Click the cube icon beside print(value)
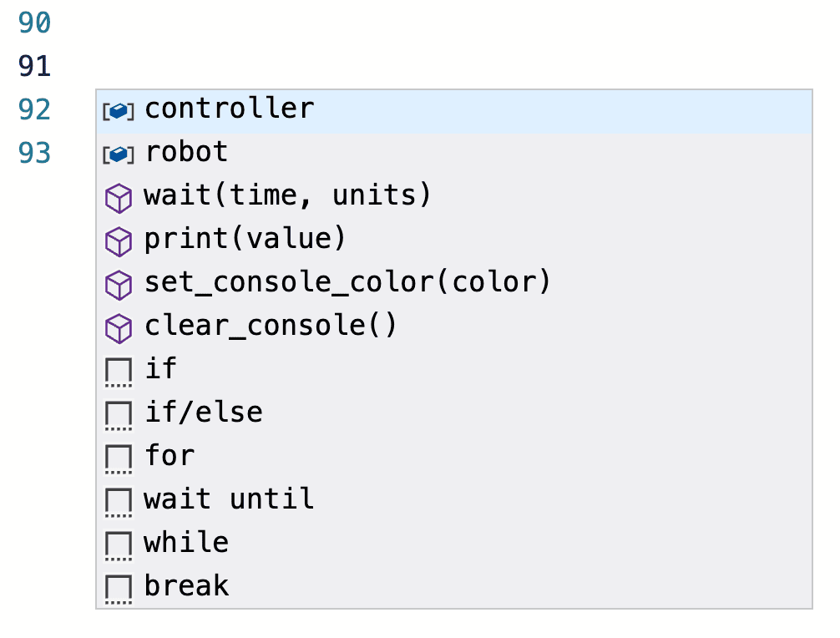Screen dimensions: 840x638 pos(118,240)
